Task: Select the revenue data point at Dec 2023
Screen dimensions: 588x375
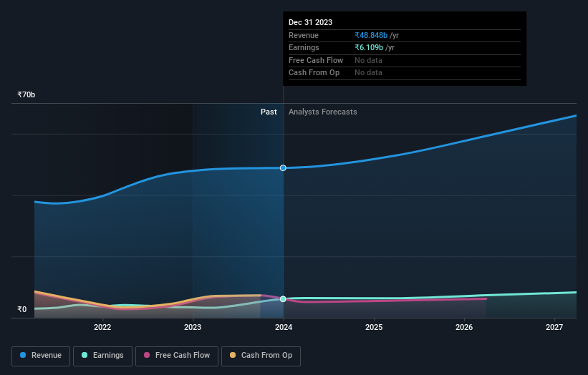Action: 283,168
